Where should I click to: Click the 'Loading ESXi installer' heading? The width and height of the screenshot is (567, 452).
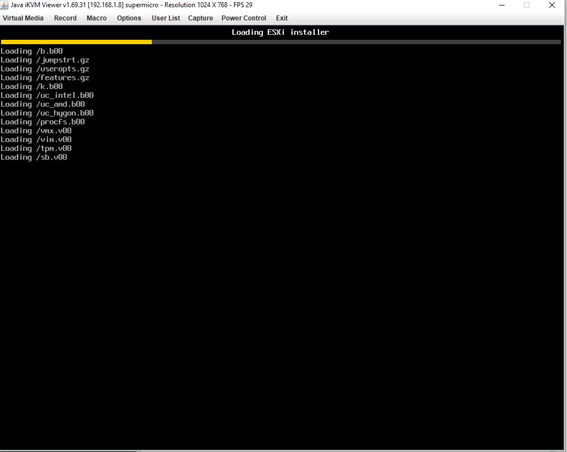280,32
